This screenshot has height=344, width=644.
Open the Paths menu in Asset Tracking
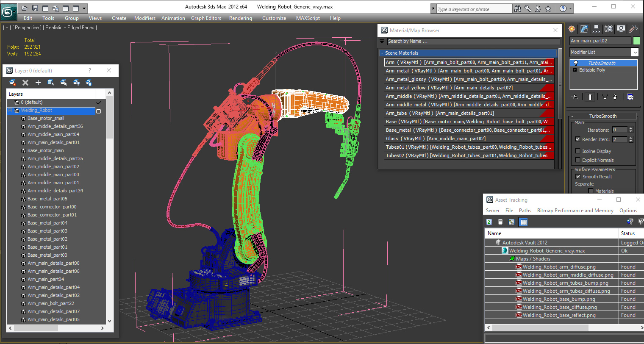[525, 211]
